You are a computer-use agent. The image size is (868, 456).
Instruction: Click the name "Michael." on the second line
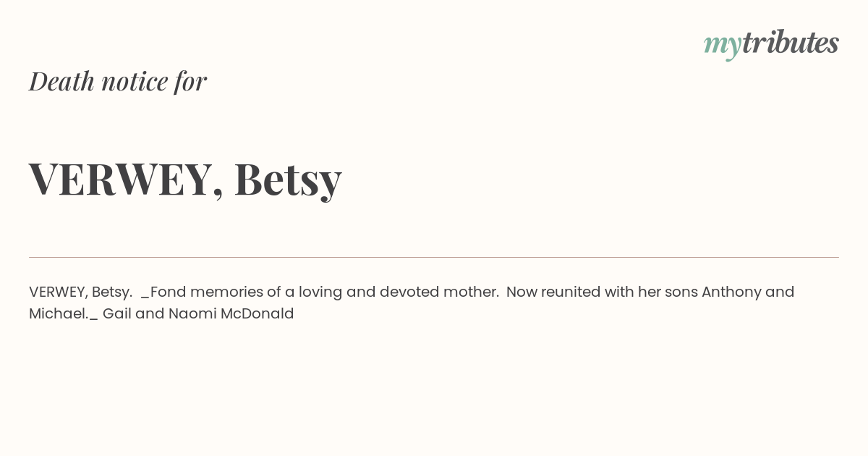point(59,314)
